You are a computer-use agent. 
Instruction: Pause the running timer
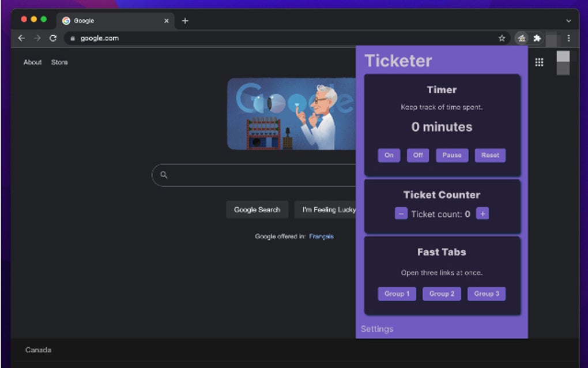[452, 155]
